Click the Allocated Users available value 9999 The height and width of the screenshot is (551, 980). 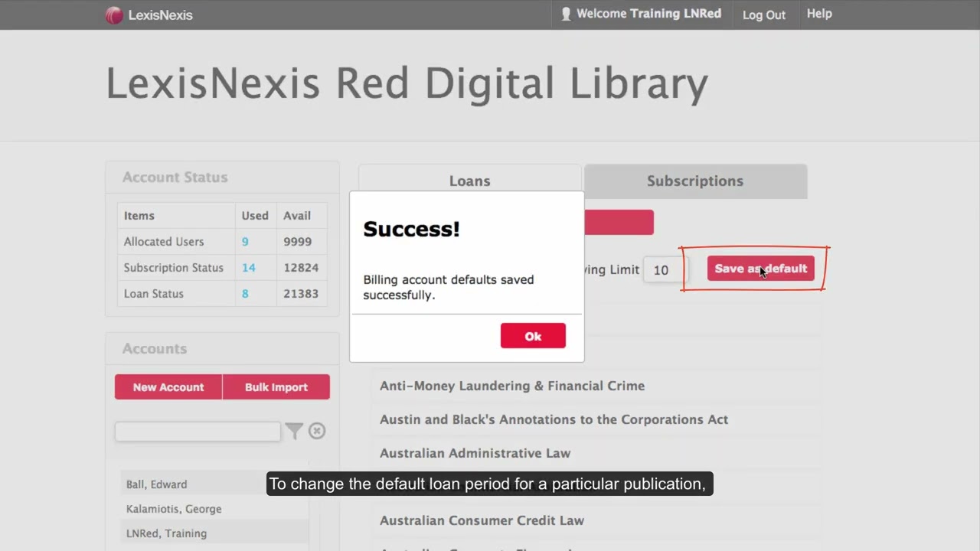click(297, 242)
